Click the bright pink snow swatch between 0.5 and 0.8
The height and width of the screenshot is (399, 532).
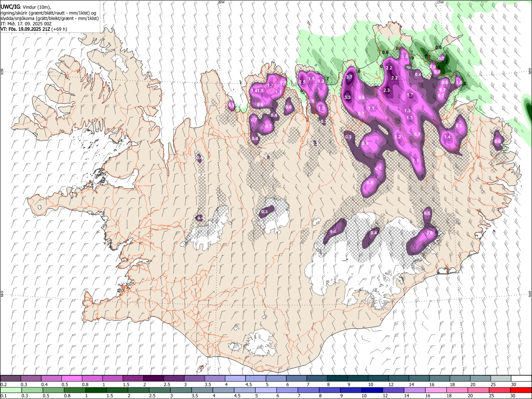[x=71, y=379]
